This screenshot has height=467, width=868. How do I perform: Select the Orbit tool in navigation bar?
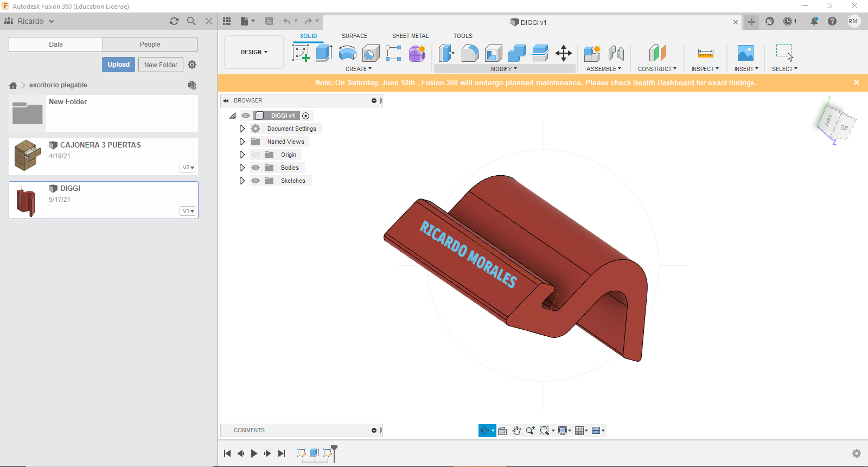tap(485, 431)
